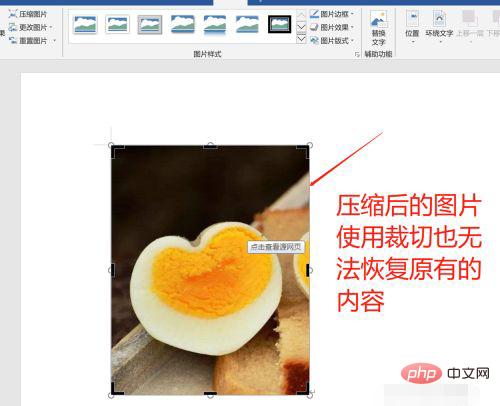Click the 压缩图片 compress pictures button
This screenshot has width=500, height=406.
(x=28, y=14)
